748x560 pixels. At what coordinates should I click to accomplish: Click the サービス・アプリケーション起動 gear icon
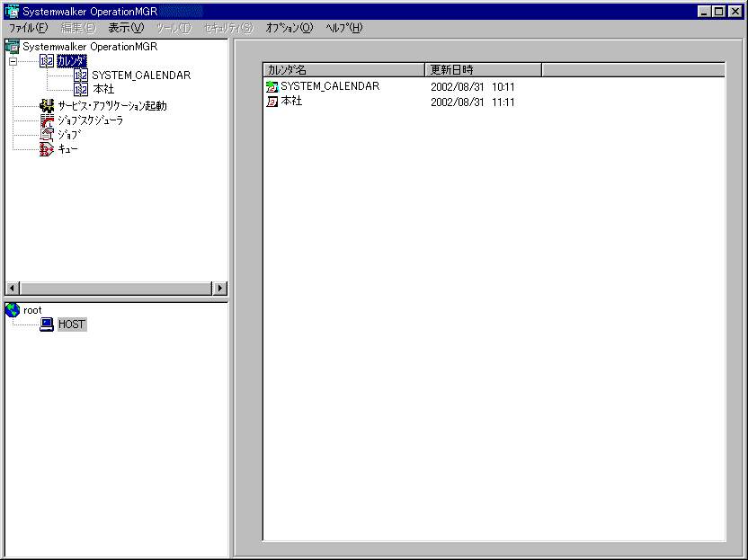47,105
